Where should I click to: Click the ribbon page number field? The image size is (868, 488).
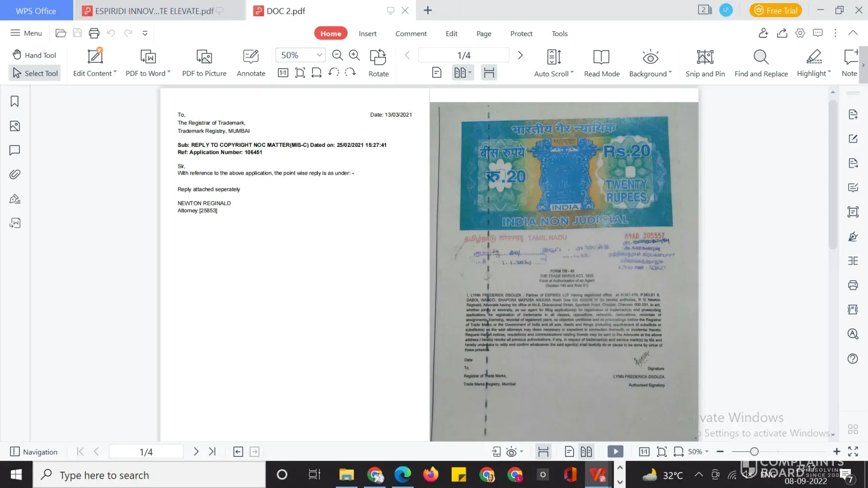[464, 55]
